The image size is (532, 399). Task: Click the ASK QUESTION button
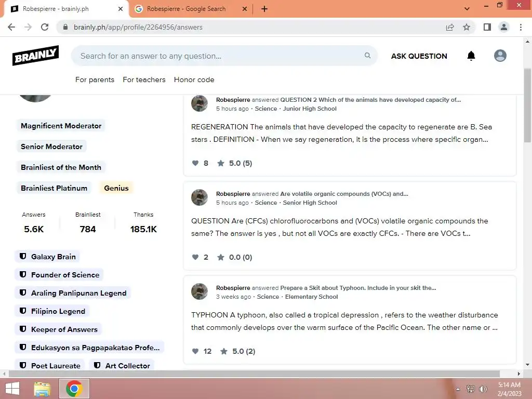(x=419, y=56)
